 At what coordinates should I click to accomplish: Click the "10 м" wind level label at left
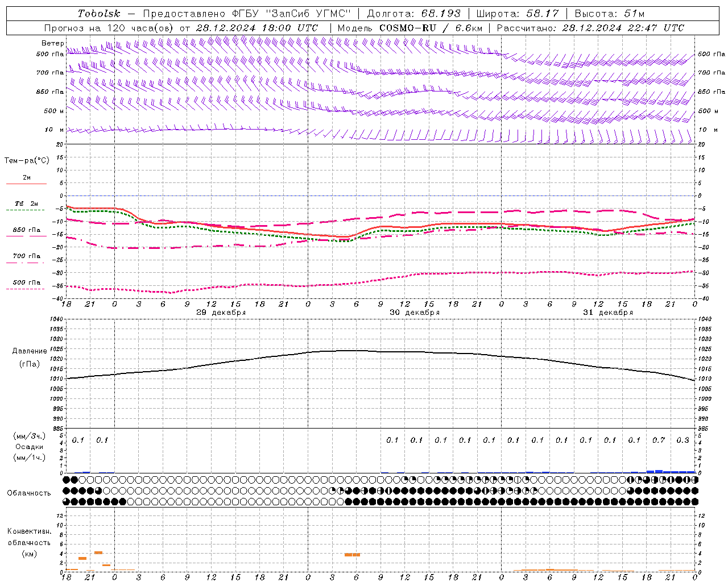click(x=54, y=130)
